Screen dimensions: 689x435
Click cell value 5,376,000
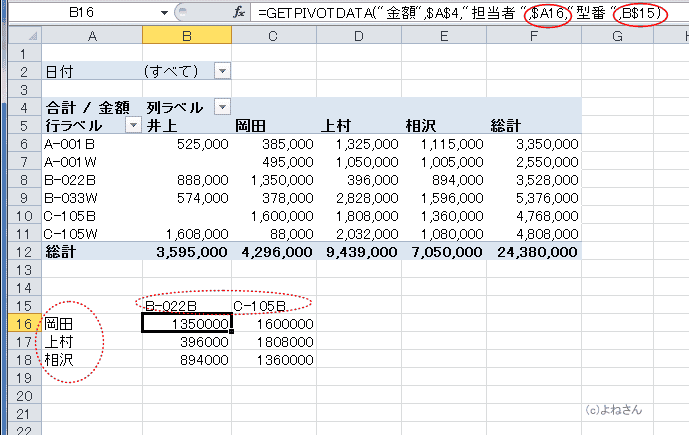pos(547,198)
